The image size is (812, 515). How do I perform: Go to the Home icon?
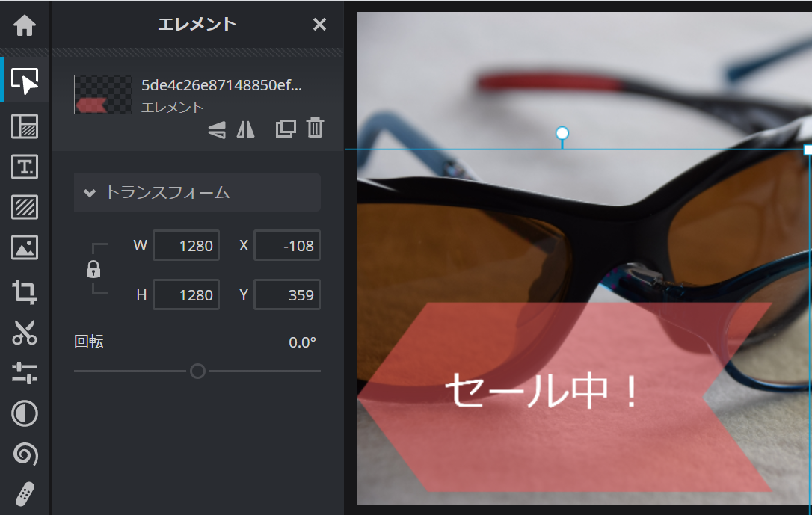point(25,25)
